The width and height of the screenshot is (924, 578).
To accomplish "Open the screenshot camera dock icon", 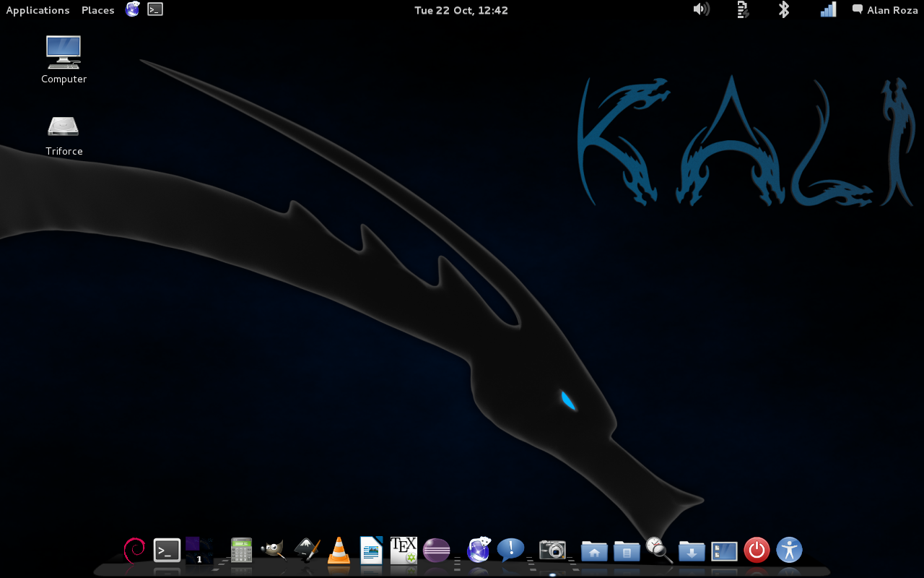I will point(553,550).
